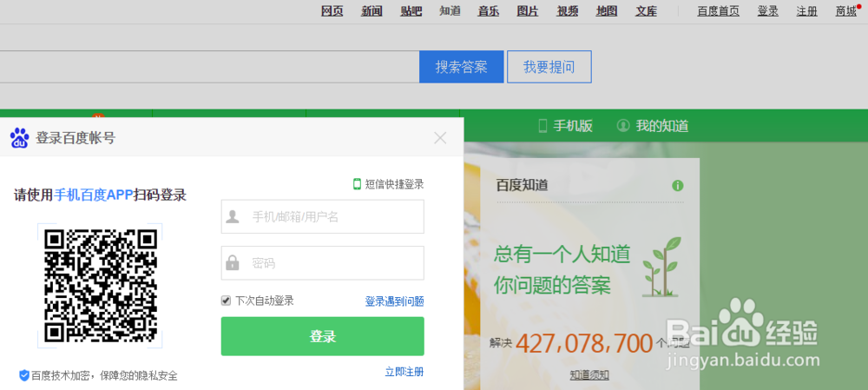Open the 新闻 navigation link
This screenshot has height=390, width=868.
pyautogui.click(x=372, y=10)
